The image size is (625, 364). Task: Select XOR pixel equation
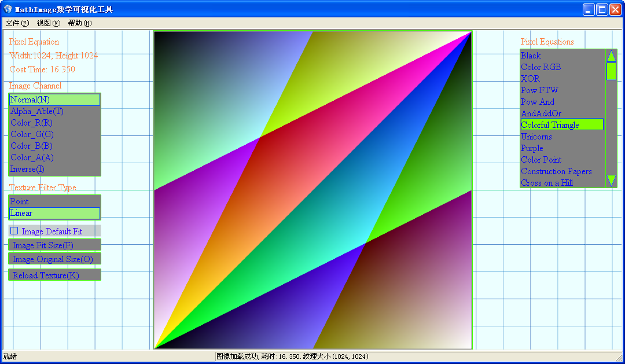(562, 79)
